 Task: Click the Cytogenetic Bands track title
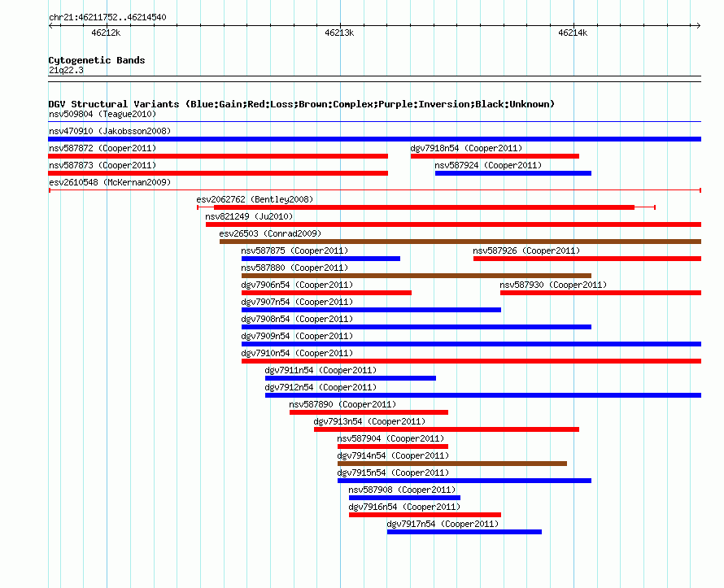[97, 60]
